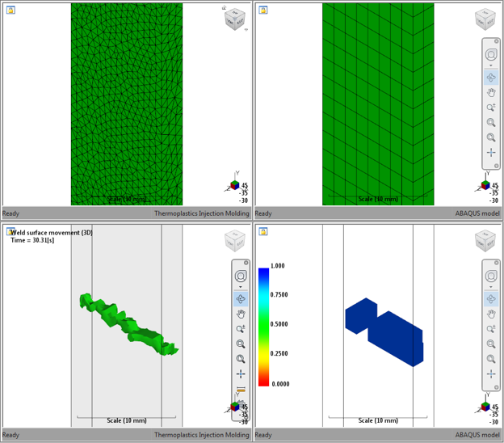The image size is (504, 443).
Task: Click ABAQUS model label in bottom-right status bar
Action: click(477, 435)
